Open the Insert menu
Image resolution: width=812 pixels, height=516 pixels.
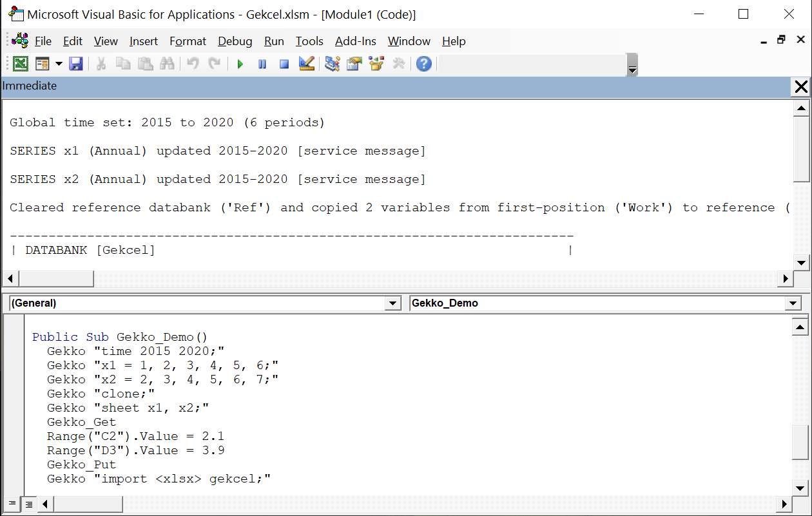(x=143, y=41)
